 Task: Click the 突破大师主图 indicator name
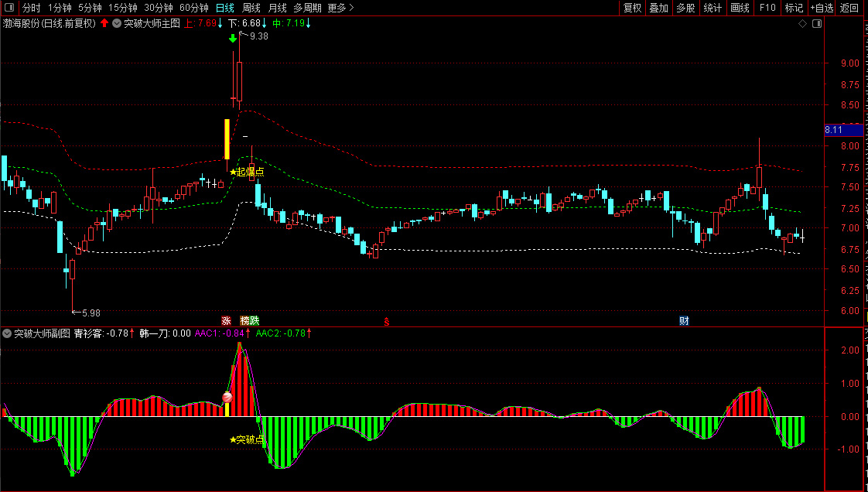coord(152,23)
